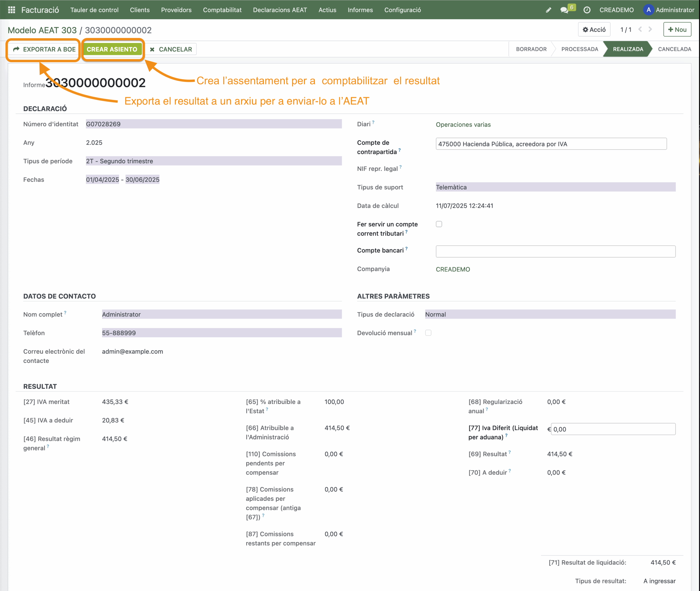Enable 'Fer servir un compte corrent tributari' checkbox
700x591 pixels.
(x=439, y=224)
